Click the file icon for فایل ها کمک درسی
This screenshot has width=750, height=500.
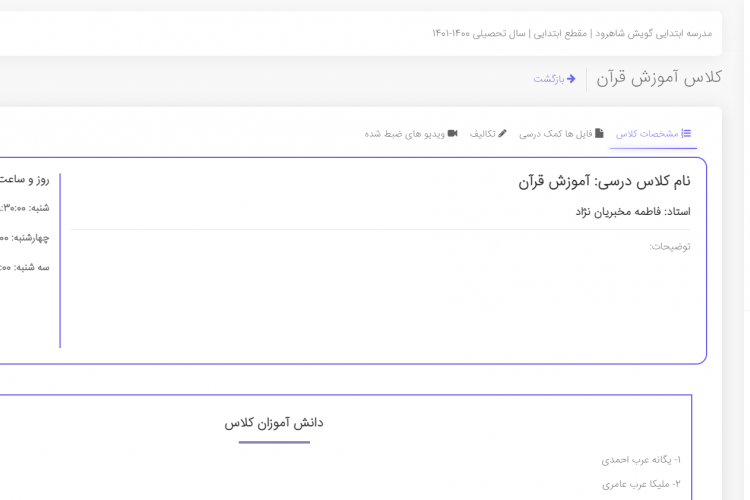coord(600,134)
